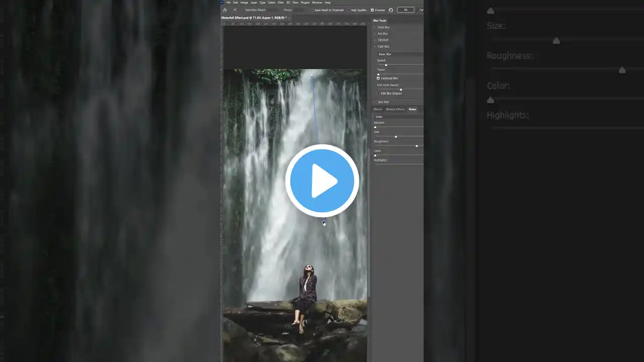This screenshot has height=362, width=644.
Task: Click the top path blur endpoint on waterfall
Action: click(x=311, y=75)
